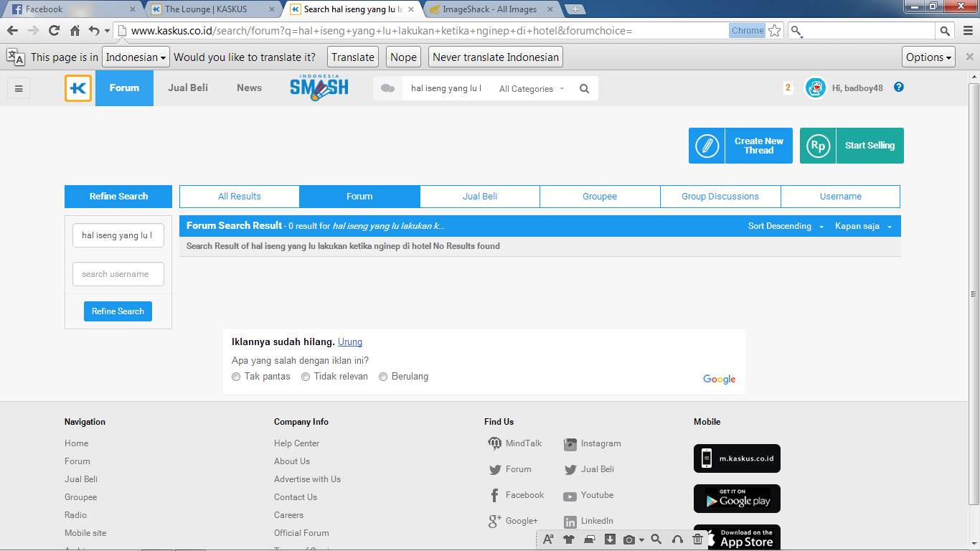Open the hamburger menu left of Kaskus logo
Viewport: 980px width, 551px height.
pos(19,88)
